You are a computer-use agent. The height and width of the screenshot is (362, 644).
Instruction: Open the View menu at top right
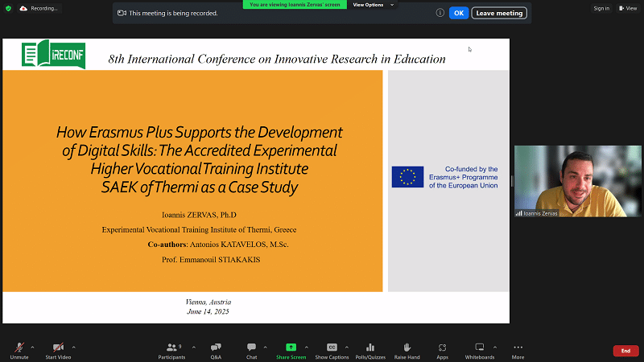click(x=627, y=8)
